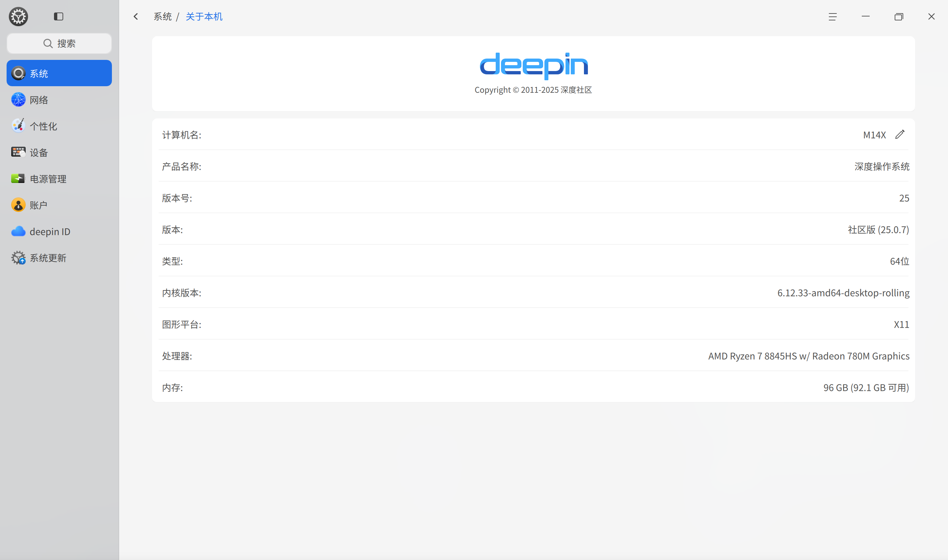Open 账户 accounts settings

pyautogui.click(x=59, y=205)
